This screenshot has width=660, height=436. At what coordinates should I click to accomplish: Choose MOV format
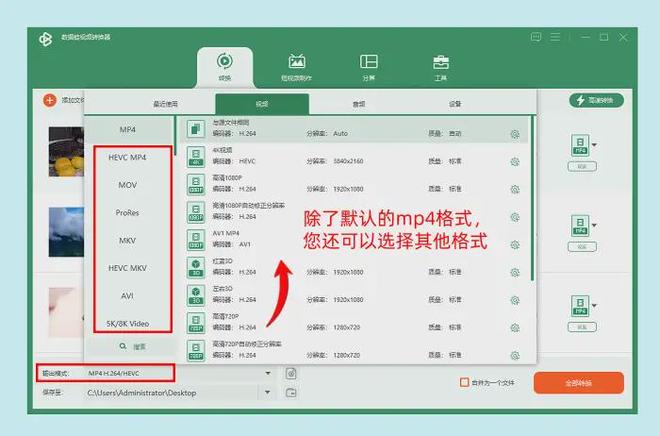(x=128, y=185)
